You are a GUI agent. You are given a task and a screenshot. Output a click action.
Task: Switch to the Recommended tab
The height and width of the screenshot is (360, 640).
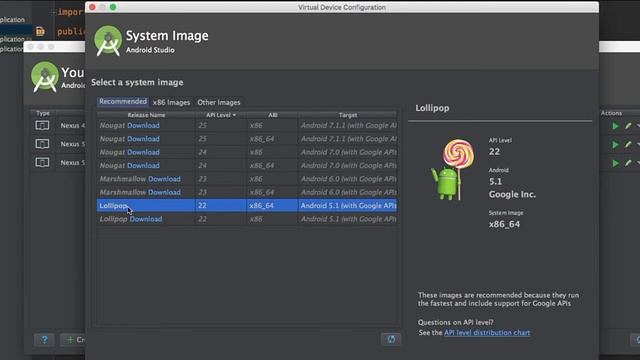pos(123,102)
